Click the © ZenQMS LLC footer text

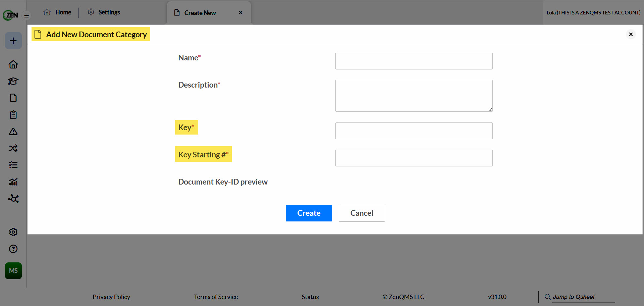click(x=404, y=297)
